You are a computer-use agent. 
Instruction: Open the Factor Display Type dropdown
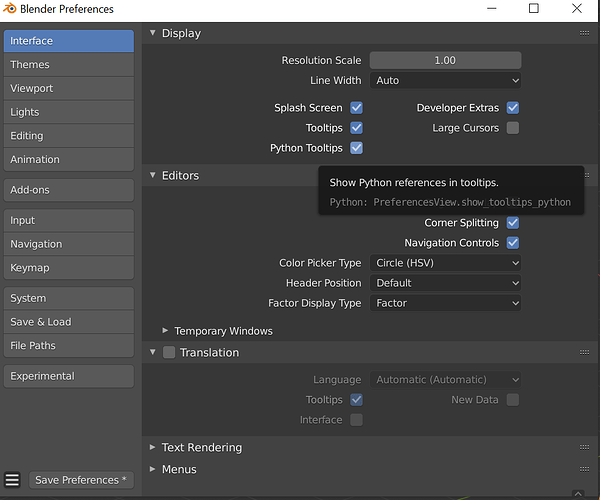[x=445, y=303]
